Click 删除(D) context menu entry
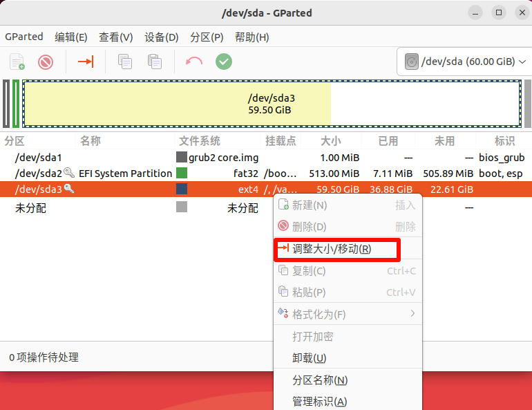The height and width of the screenshot is (410, 532). click(x=348, y=226)
